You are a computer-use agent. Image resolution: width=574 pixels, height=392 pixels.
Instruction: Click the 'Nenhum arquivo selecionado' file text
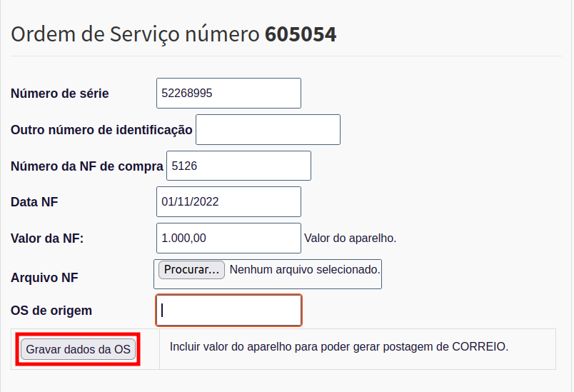point(305,270)
